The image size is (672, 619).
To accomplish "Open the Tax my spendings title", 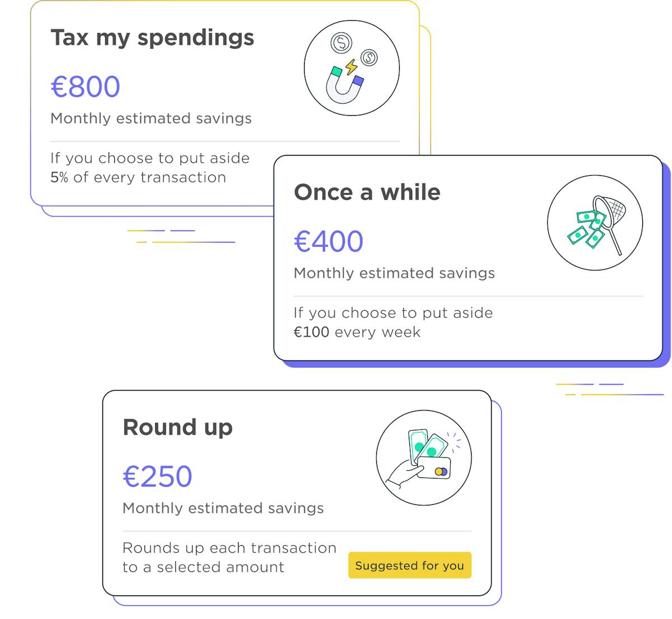I will coord(152,37).
